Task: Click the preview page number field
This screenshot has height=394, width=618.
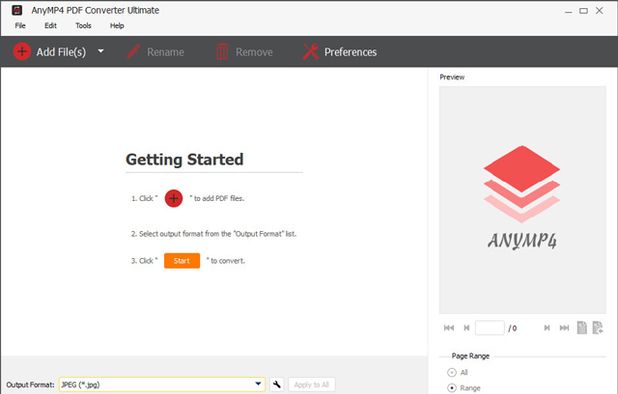Action: (490, 328)
